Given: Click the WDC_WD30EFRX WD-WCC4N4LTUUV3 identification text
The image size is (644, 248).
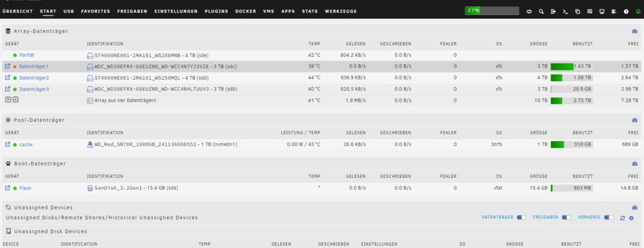Looking at the screenshot, I should coord(166,89).
